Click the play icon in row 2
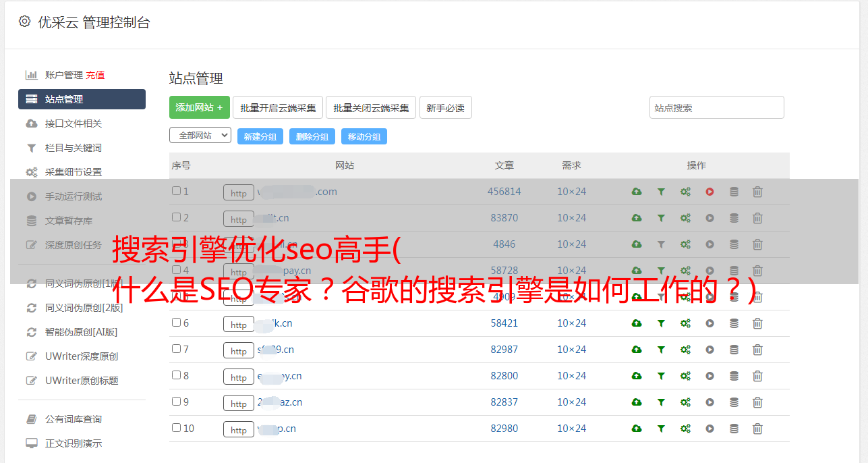Viewport: 868px width, 463px height. click(710, 218)
